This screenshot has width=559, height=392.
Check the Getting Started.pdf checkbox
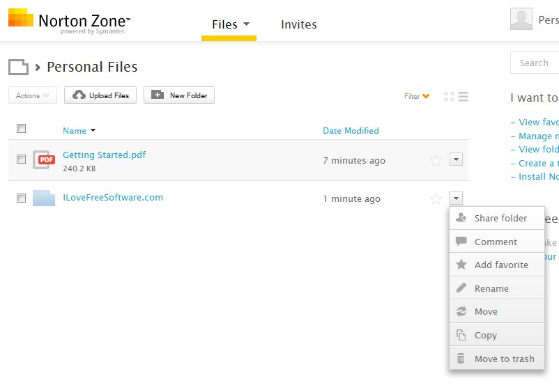22,159
